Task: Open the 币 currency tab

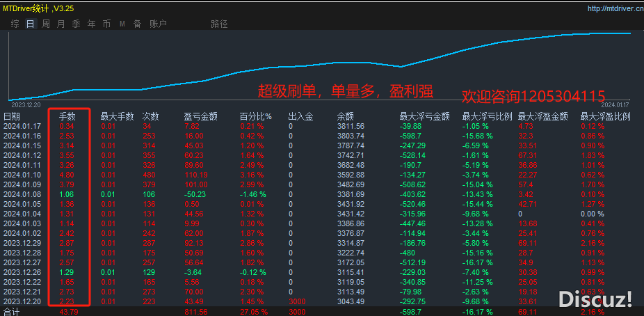Action: click(x=106, y=24)
